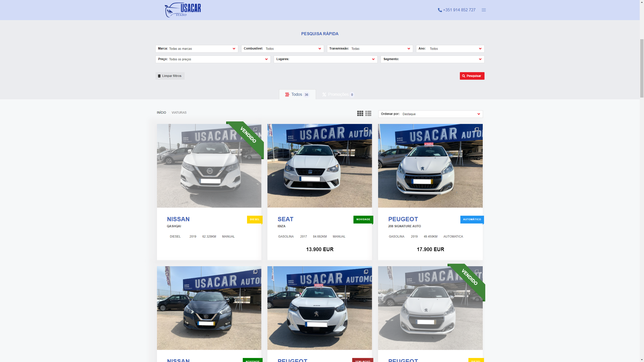Click the phone icon beside the number

[x=440, y=10]
